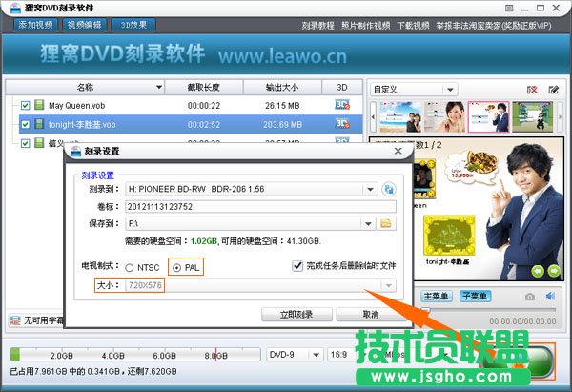Click the 立即刻录 burn now button
The image size is (572, 392).
point(296,314)
